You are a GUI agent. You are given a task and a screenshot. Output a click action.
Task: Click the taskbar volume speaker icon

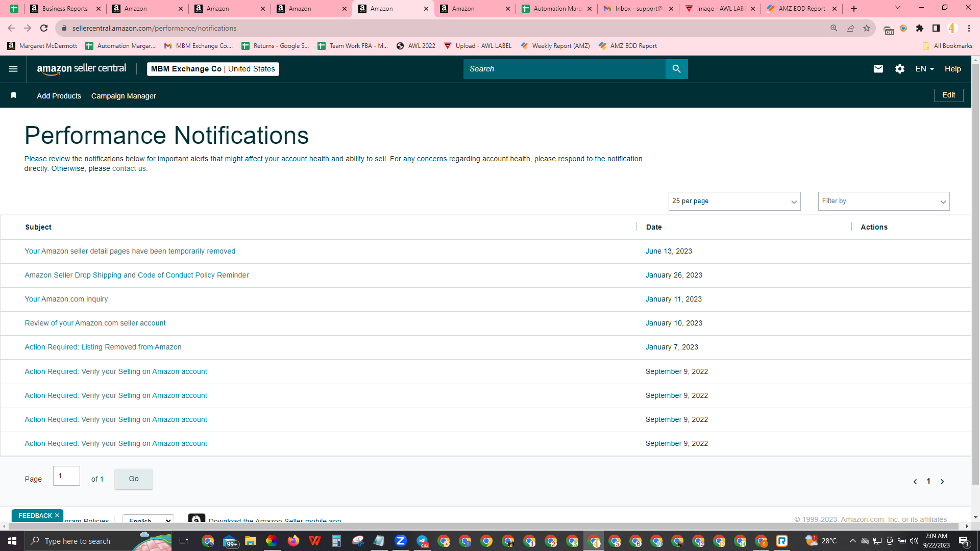coord(914,541)
